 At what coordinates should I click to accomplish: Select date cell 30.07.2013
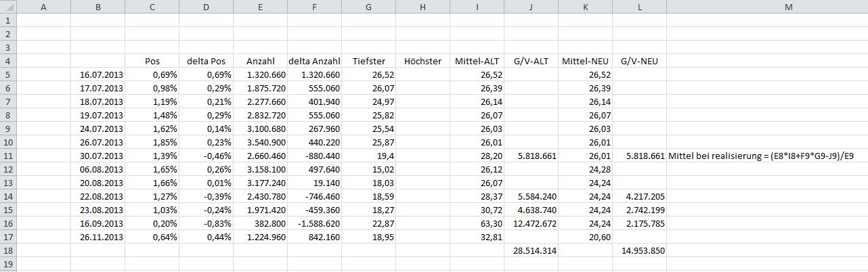(97, 156)
